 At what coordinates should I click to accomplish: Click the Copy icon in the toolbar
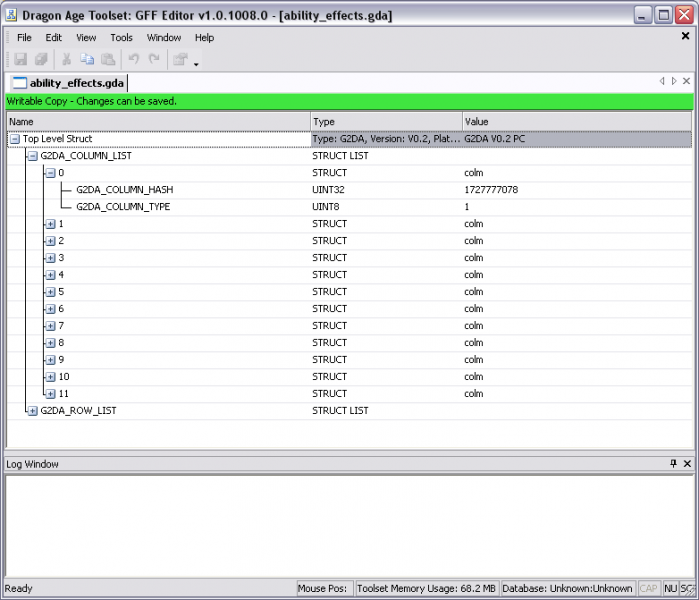[x=87, y=60]
